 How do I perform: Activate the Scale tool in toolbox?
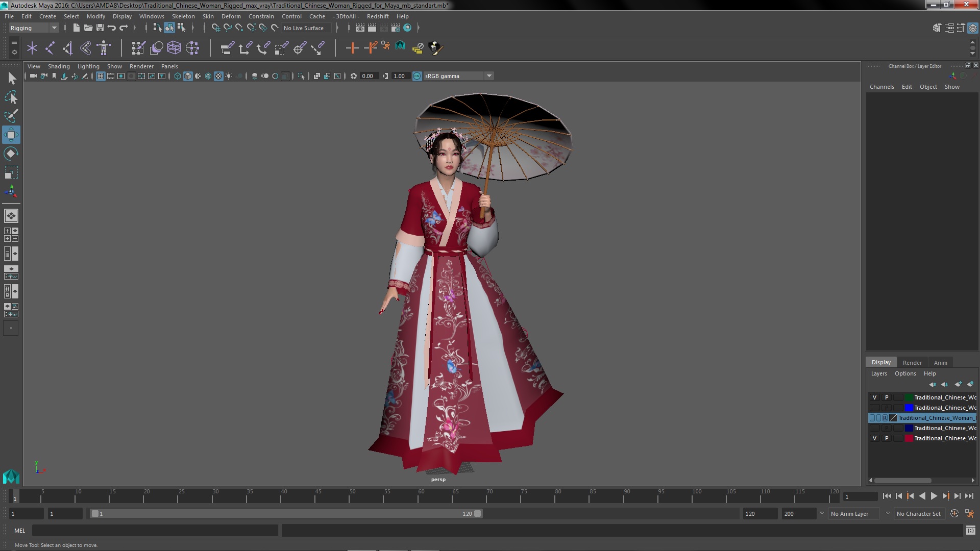11,172
